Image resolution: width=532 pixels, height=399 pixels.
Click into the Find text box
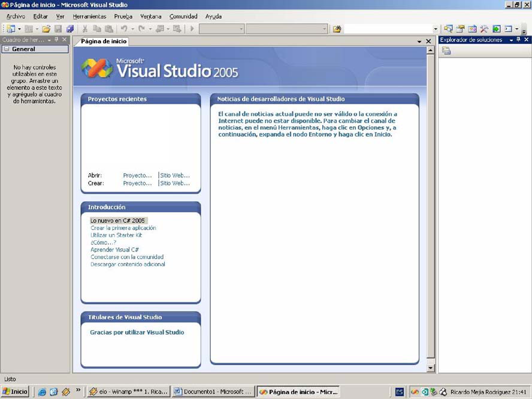click(388, 29)
